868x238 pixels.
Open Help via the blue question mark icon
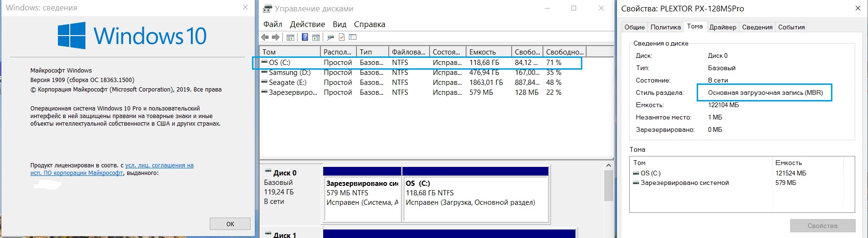[x=305, y=37]
